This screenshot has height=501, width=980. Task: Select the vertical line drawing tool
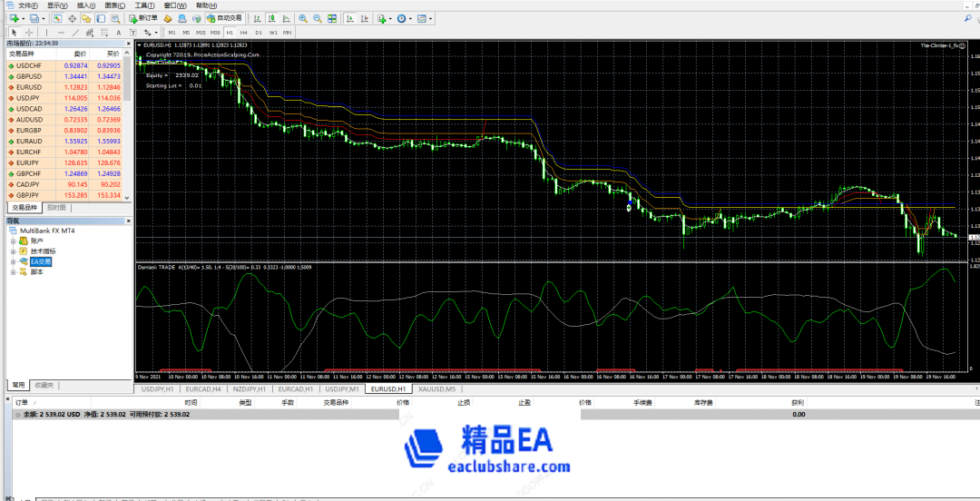pyautogui.click(x=46, y=32)
